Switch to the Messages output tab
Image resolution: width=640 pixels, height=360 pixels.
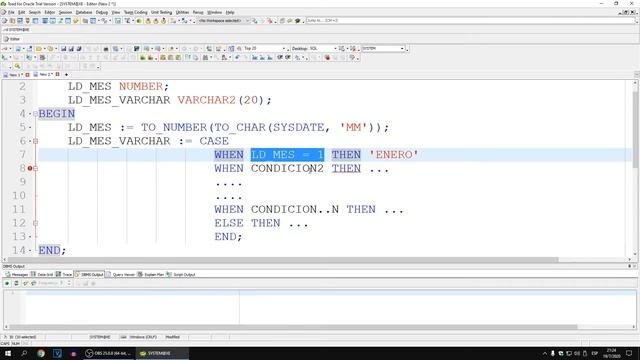coord(17,274)
